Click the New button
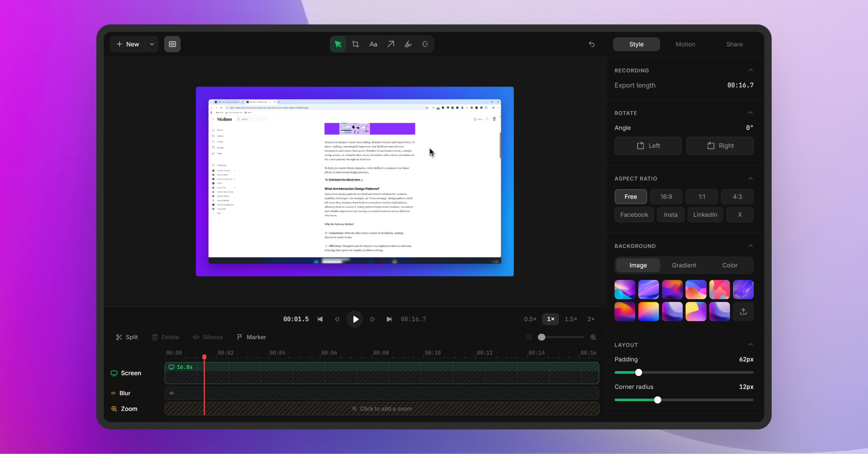 (x=128, y=44)
